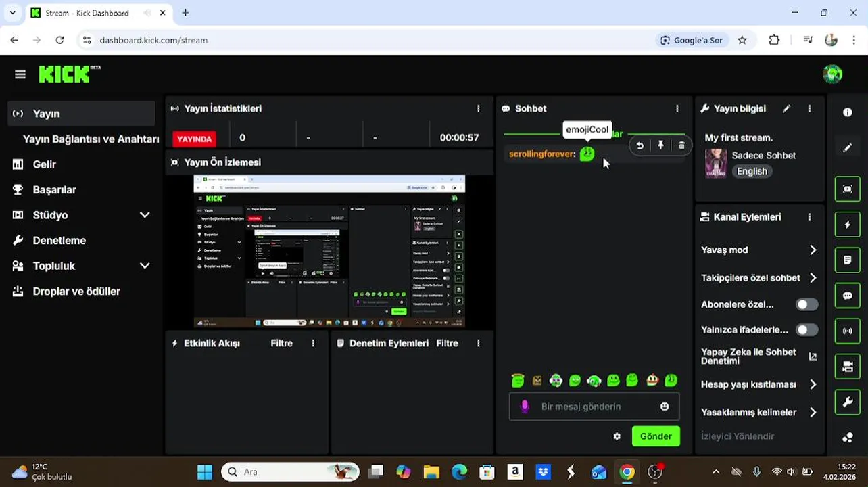The image size is (868, 487).
Task: Toggle the Abonelere özel switch
Action: click(806, 304)
